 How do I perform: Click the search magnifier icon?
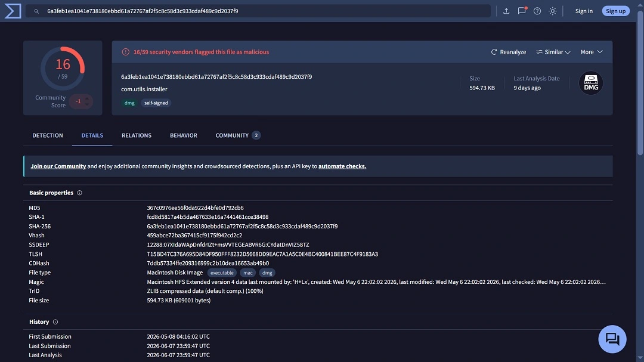(x=36, y=11)
